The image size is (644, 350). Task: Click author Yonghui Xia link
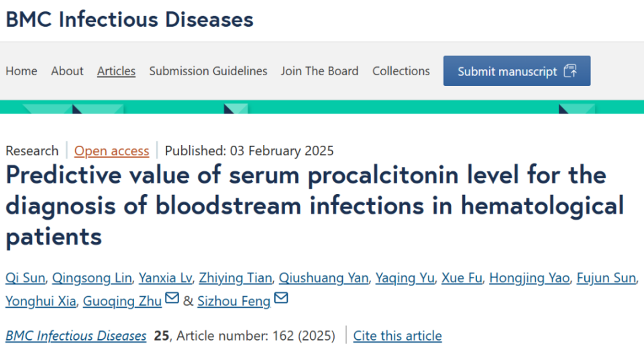[x=40, y=302]
